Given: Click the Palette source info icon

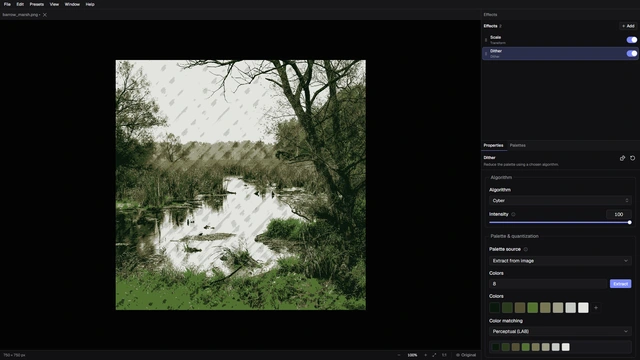Looking at the screenshot, I should 526,249.
